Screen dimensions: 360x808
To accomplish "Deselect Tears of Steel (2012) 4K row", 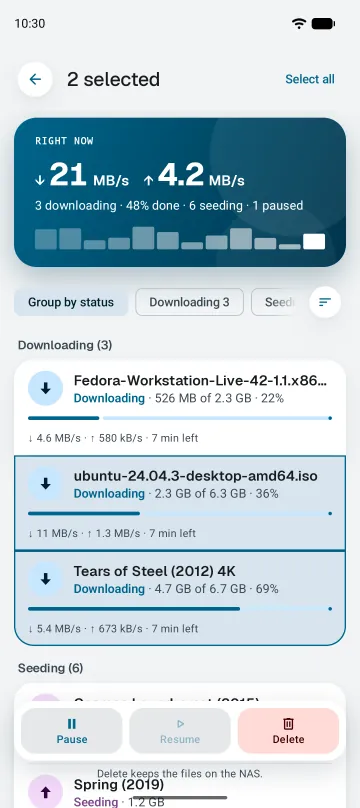I will [180, 598].
